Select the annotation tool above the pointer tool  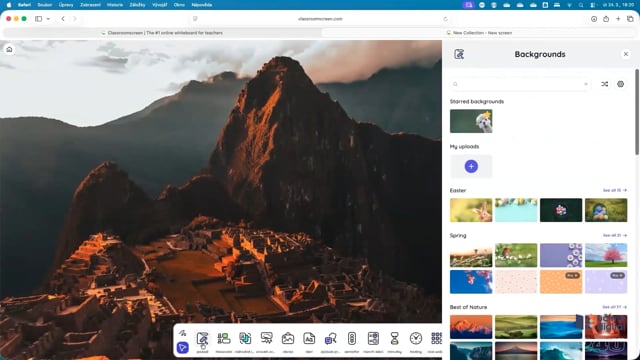pos(182,333)
